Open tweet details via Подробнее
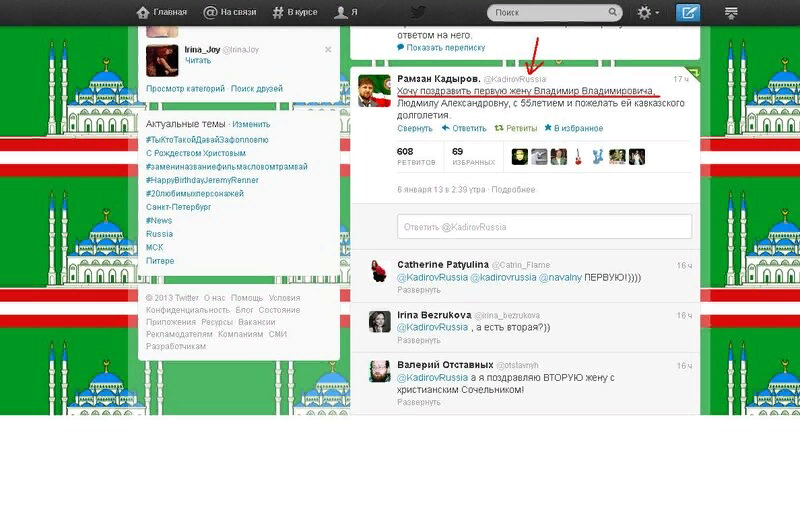This screenshot has height=506, width=800. pyautogui.click(x=513, y=190)
